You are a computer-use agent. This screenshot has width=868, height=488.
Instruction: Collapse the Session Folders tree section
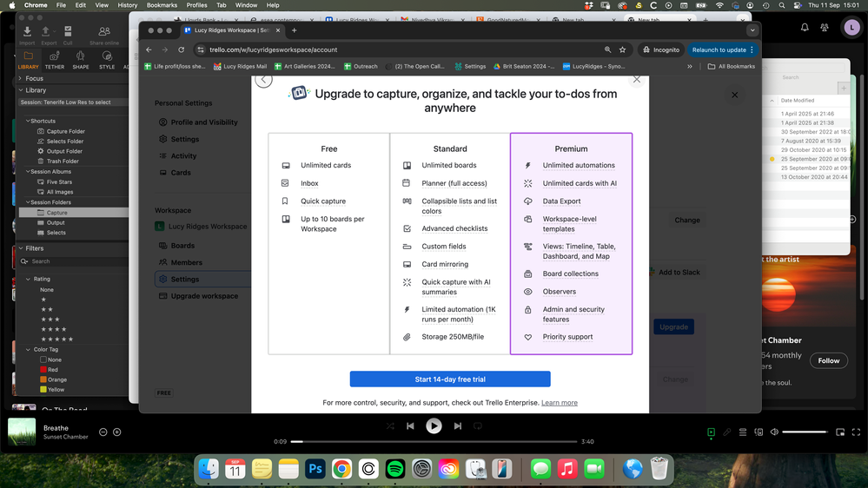click(28, 202)
